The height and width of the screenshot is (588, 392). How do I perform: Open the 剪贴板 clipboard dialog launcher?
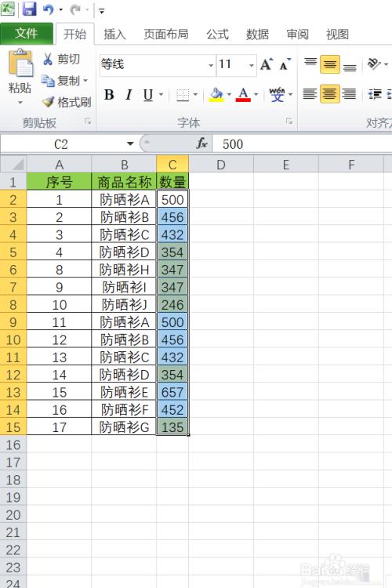(x=88, y=121)
